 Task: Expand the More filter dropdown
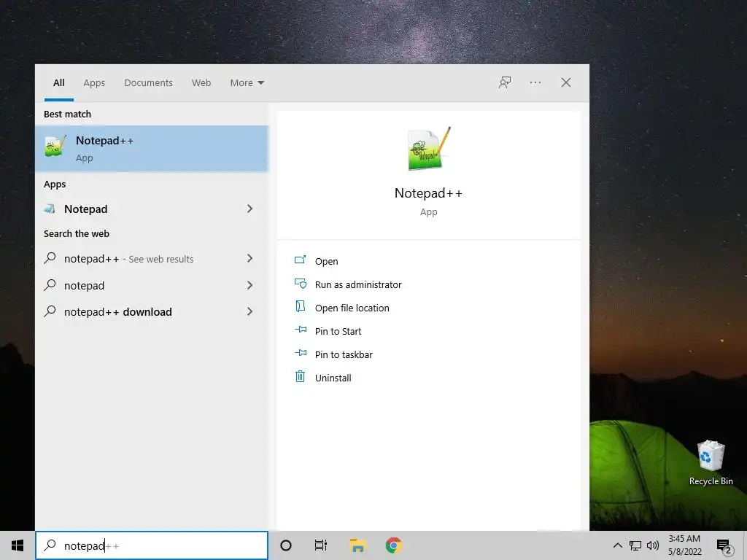[247, 83]
